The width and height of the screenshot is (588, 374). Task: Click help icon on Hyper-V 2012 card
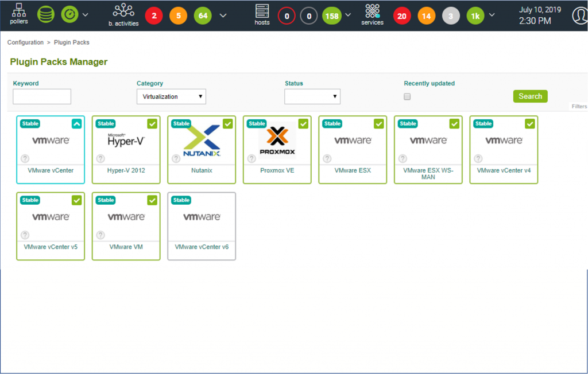[x=100, y=158]
